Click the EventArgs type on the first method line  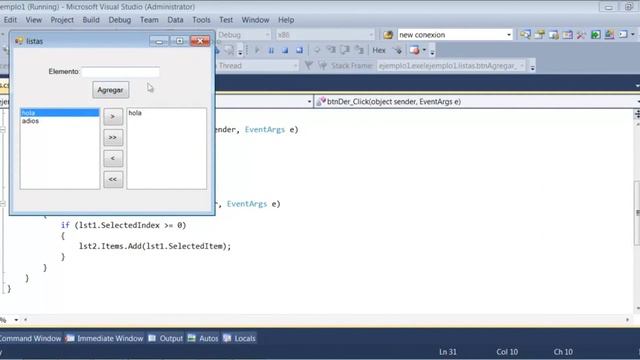pos(265,129)
